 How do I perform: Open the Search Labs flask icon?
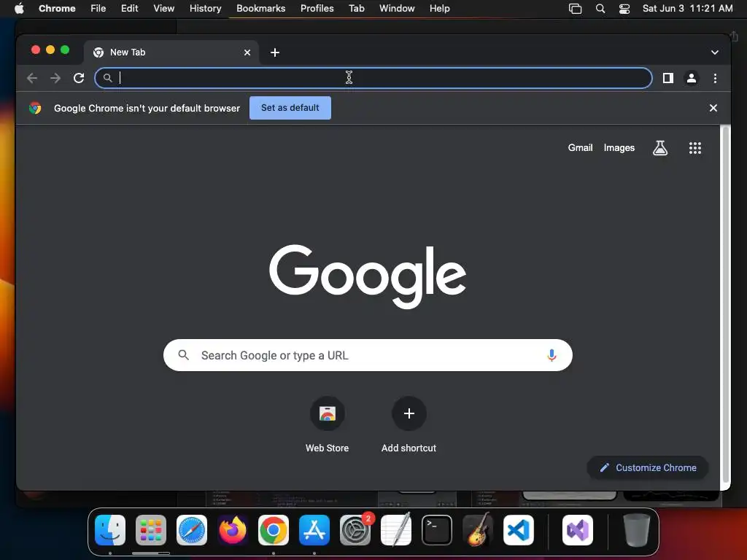[x=659, y=147]
